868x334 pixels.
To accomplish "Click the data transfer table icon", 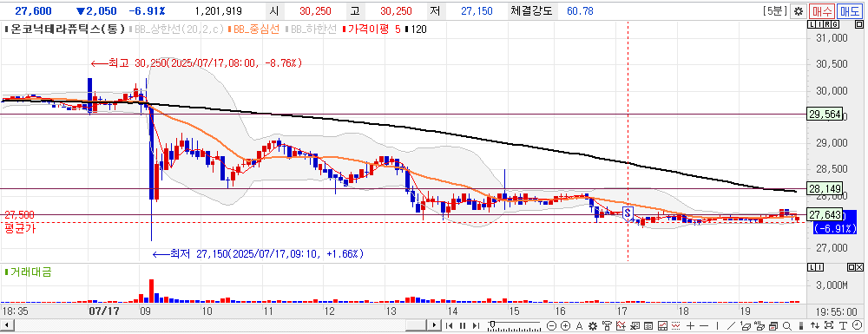I will pos(635,325).
